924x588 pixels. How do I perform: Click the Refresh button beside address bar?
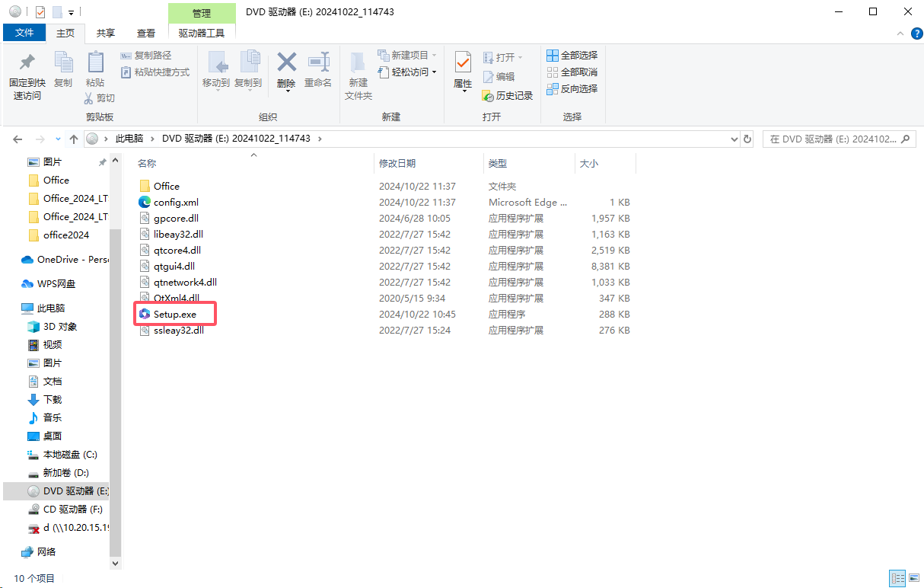click(747, 139)
